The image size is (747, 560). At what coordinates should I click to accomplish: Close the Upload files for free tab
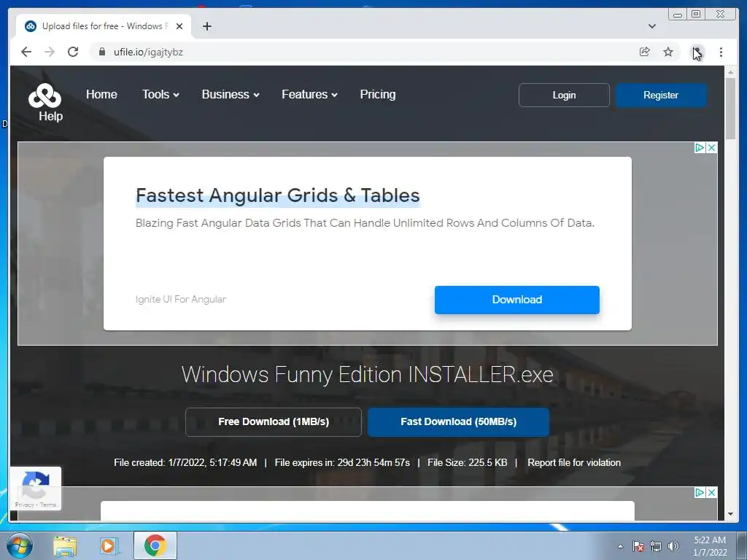[x=179, y=26]
